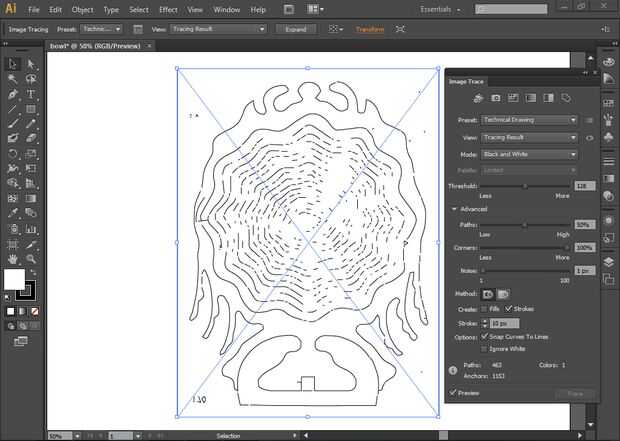Click Low Color preset icon
This screenshot has width=620, height=441.
[513, 98]
